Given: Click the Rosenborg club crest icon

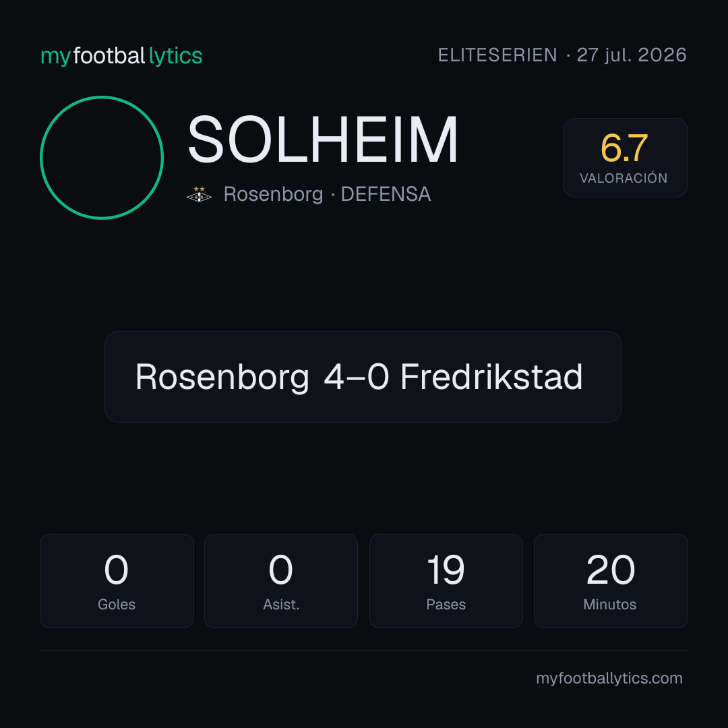Looking at the screenshot, I should [x=199, y=194].
